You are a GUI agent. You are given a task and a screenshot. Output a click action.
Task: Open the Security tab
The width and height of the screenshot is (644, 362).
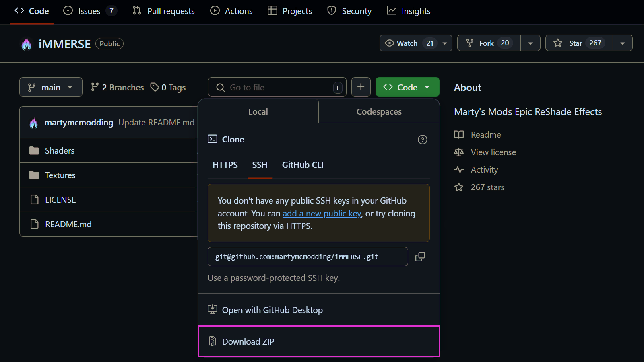tap(349, 11)
